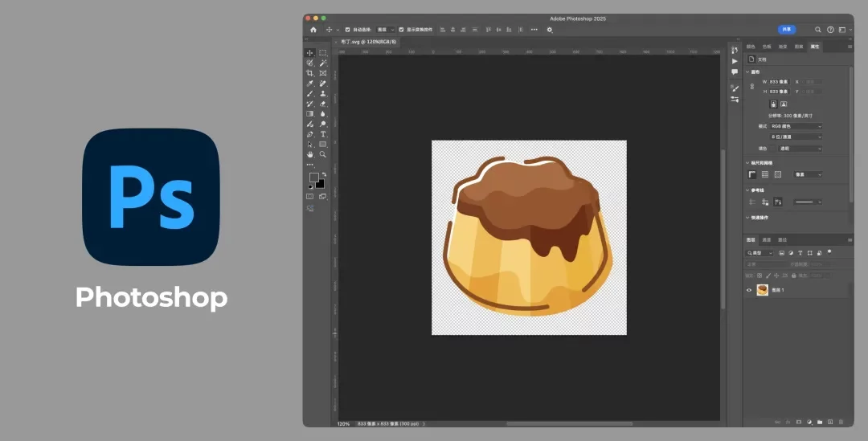
Task: Switch to the 通道 tab
Action: point(767,239)
